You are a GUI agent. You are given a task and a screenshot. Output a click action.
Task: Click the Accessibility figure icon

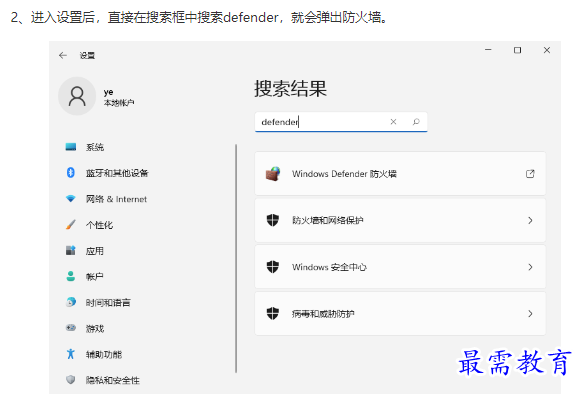[71, 354]
